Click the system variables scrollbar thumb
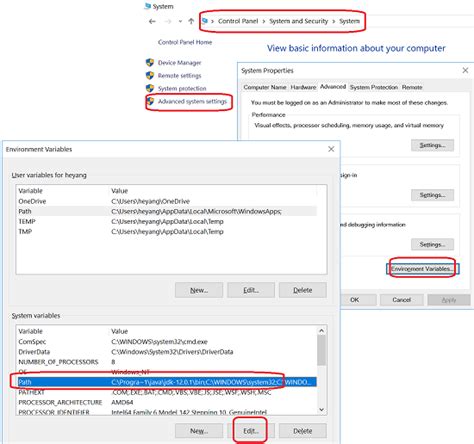This screenshot has height=444, width=474. coord(321,350)
